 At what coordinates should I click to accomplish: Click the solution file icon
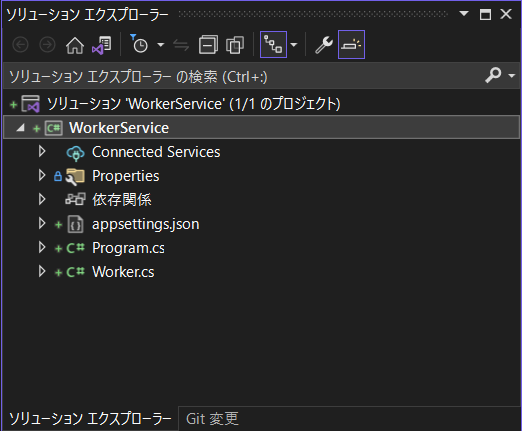pos(30,104)
